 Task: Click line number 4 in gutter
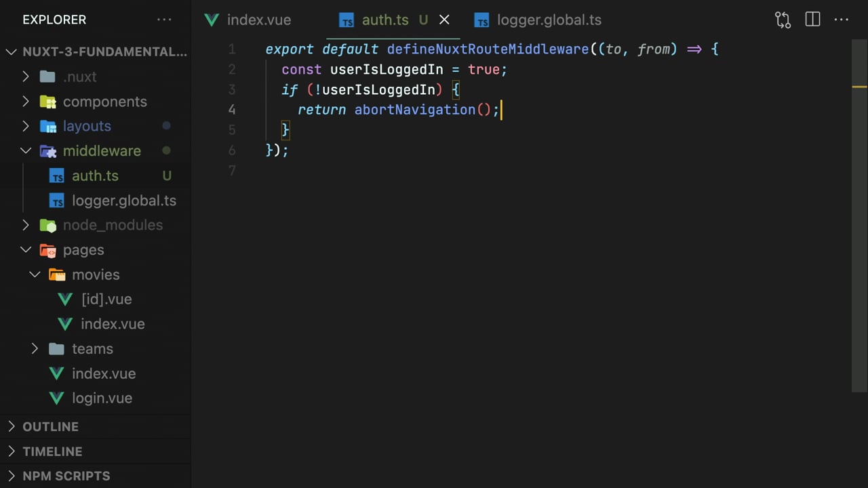click(232, 110)
